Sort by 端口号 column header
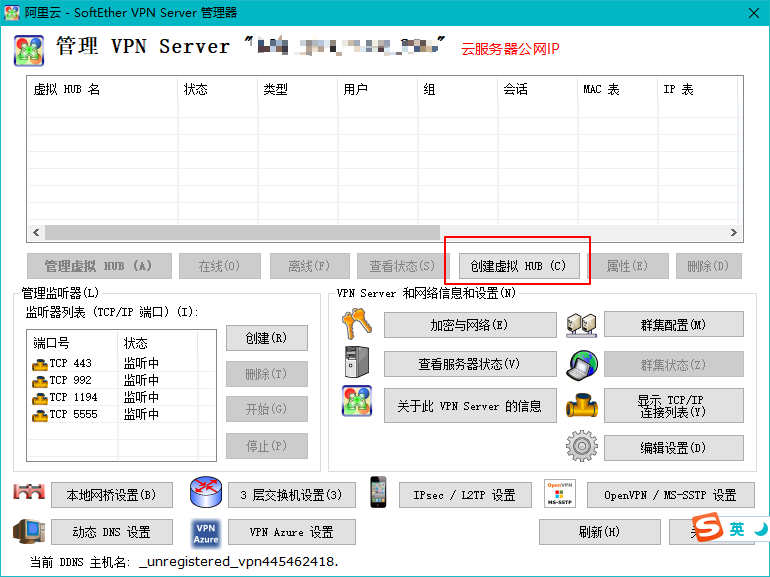 (73, 343)
